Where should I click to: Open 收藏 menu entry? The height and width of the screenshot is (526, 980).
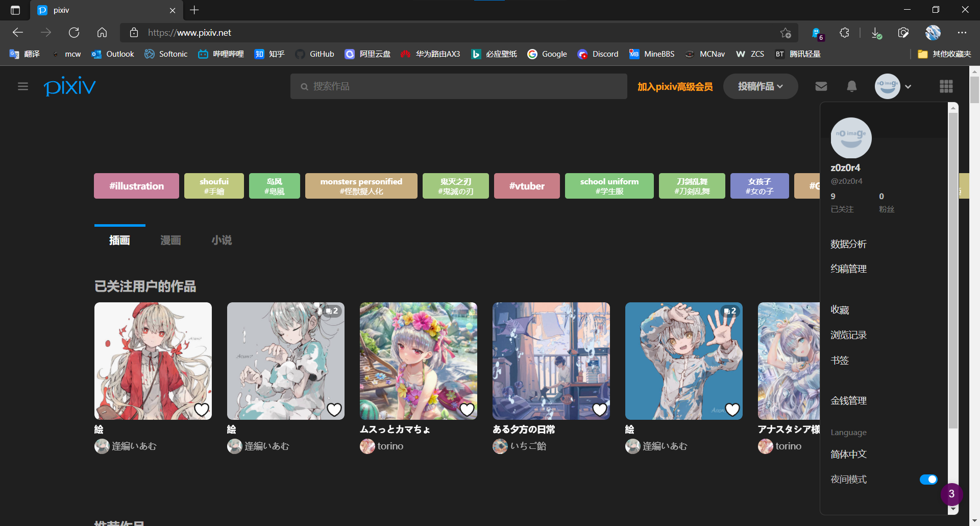[840, 310]
